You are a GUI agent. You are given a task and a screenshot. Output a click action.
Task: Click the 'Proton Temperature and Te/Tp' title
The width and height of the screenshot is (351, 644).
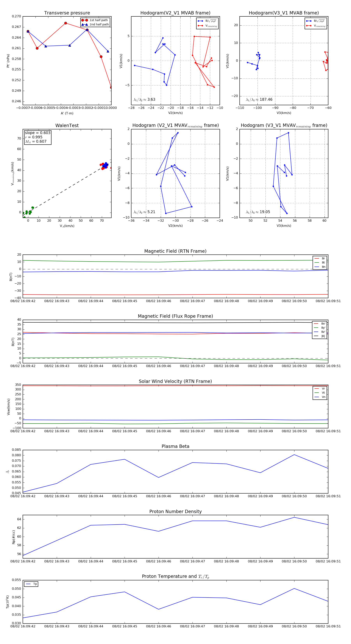pyautogui.click(x=175, y=576)
